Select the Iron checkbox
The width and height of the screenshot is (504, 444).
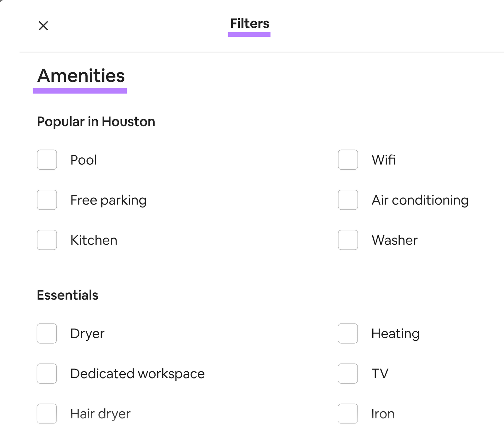(347, 414)
